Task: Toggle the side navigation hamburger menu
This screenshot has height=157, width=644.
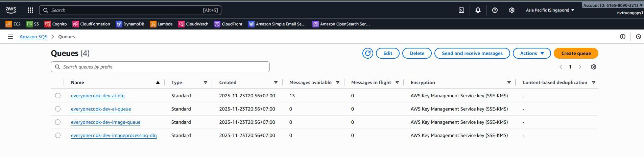Action: point(10,37)
